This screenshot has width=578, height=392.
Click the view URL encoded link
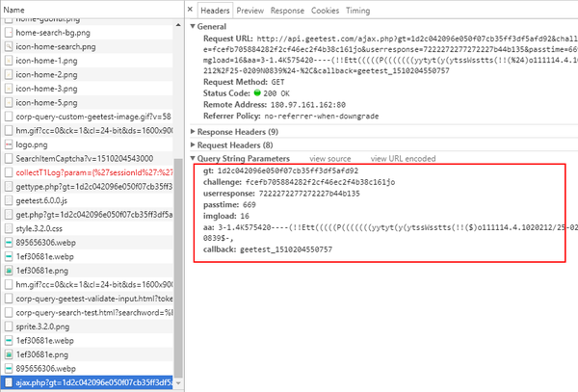(403, 158)
